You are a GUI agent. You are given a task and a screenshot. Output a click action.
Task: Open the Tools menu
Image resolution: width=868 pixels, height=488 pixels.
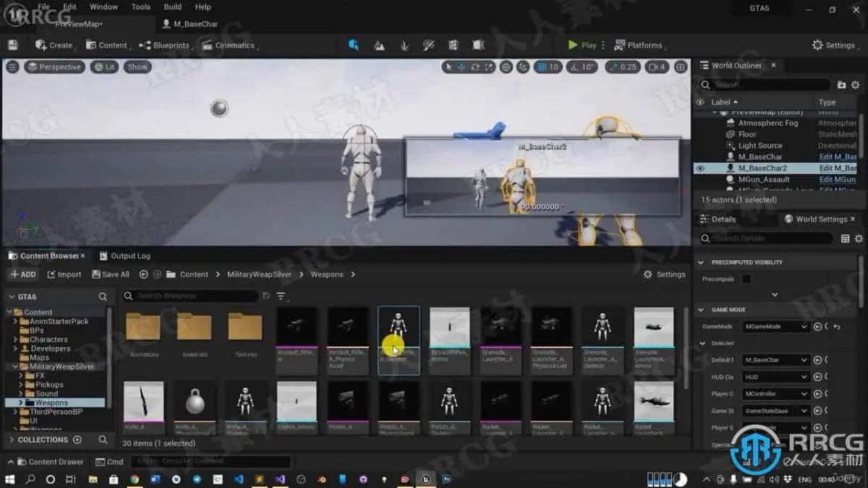pos(141,7)
